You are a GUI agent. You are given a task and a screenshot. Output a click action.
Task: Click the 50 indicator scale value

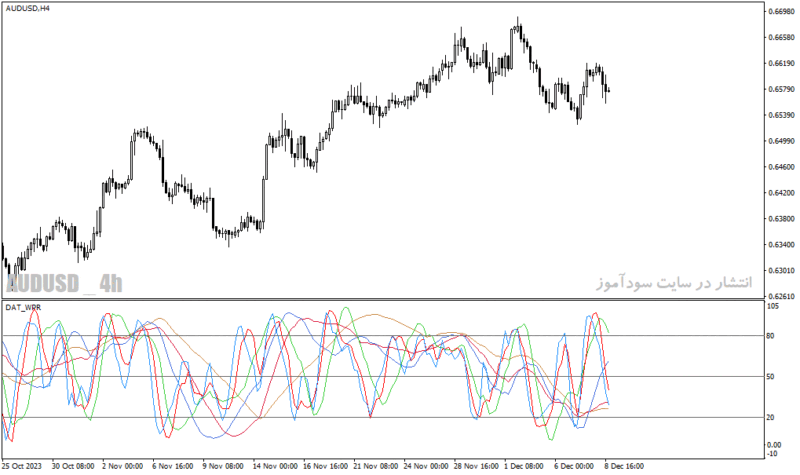click(x=770, y=377)
